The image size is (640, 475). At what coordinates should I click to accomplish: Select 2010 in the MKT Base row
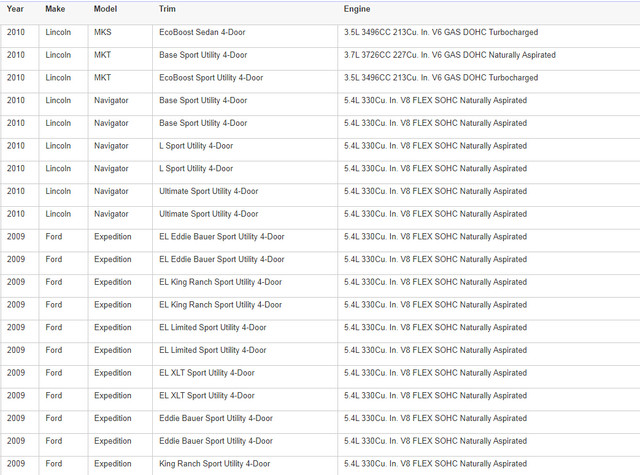(x=16, y=55)
